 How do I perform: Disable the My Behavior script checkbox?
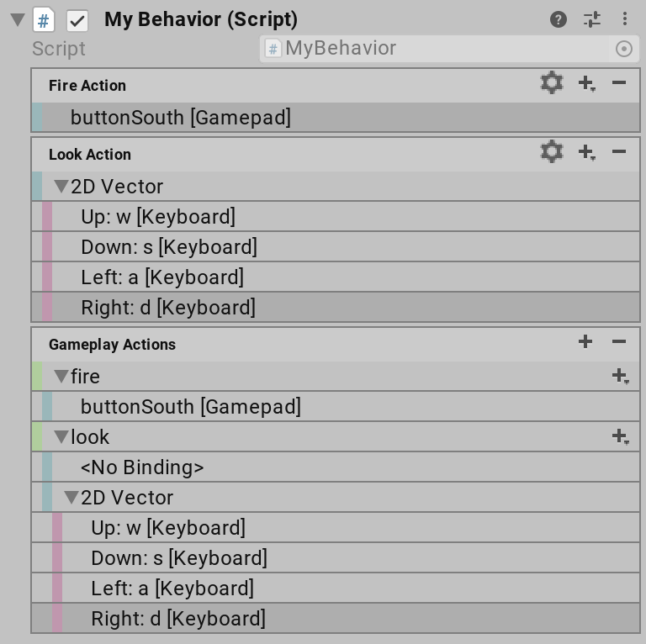(77, 20)
